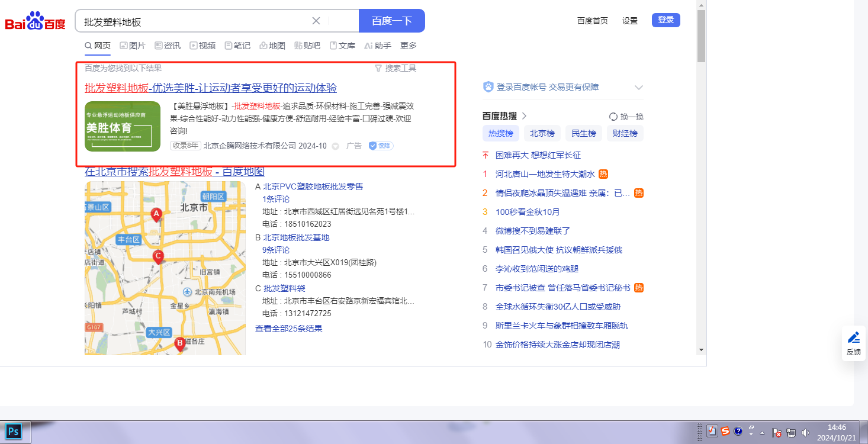Click the volume speaker tray icon
The image size is (868, 444).
(805, 432)
